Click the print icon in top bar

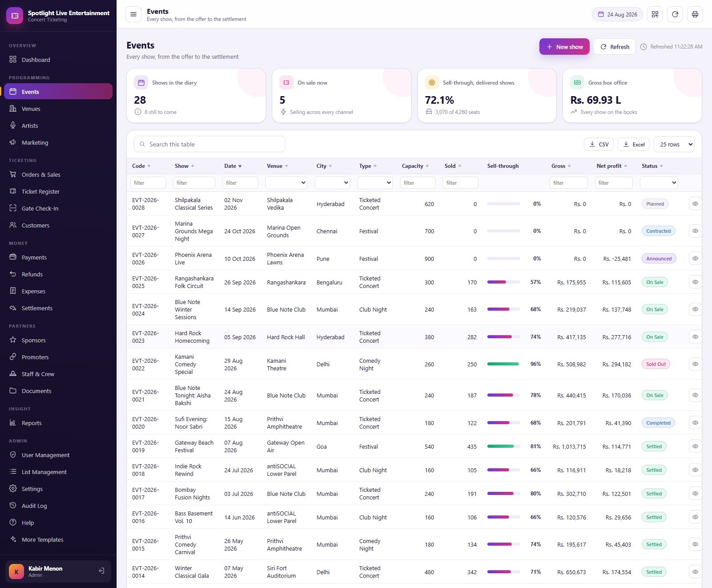click(x=695, y=14)
